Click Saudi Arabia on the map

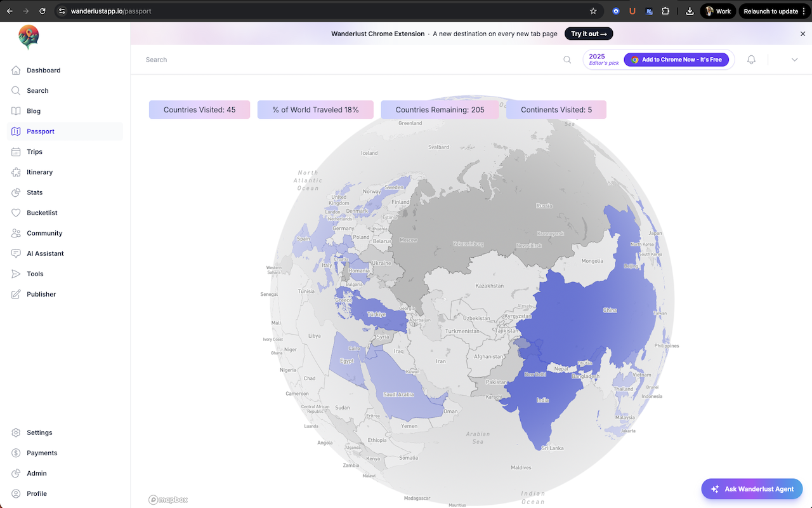click(x=398, y=394)
